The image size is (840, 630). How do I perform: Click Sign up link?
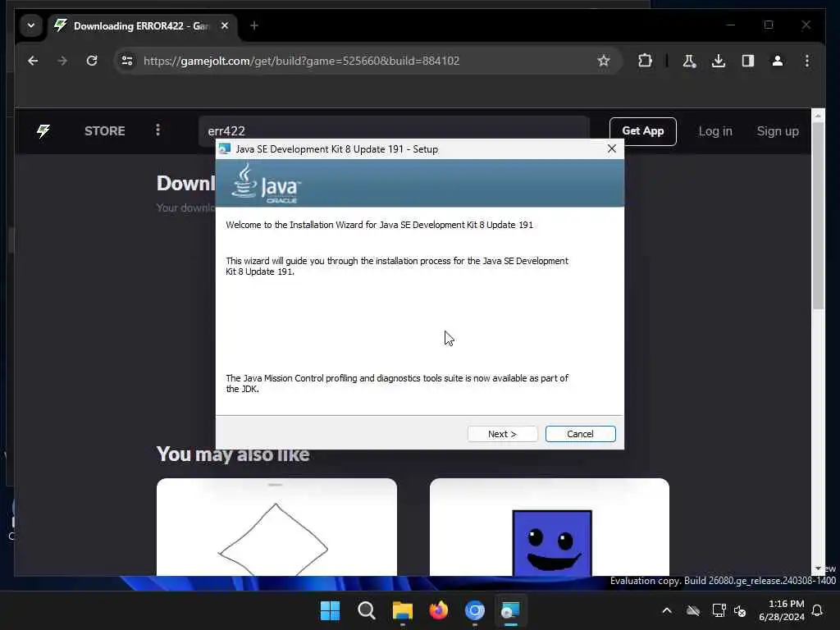click(x=778, y=131)
